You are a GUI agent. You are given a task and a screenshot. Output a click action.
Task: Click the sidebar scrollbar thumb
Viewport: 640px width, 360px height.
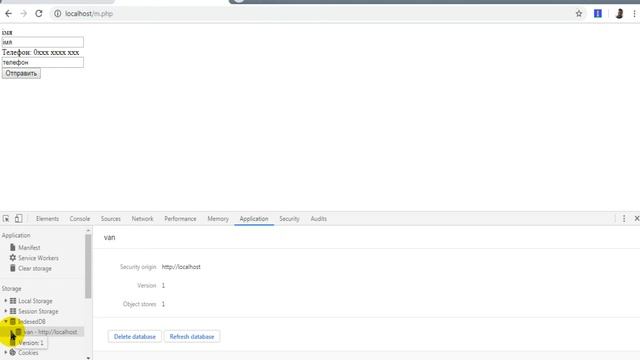point(88,266)
